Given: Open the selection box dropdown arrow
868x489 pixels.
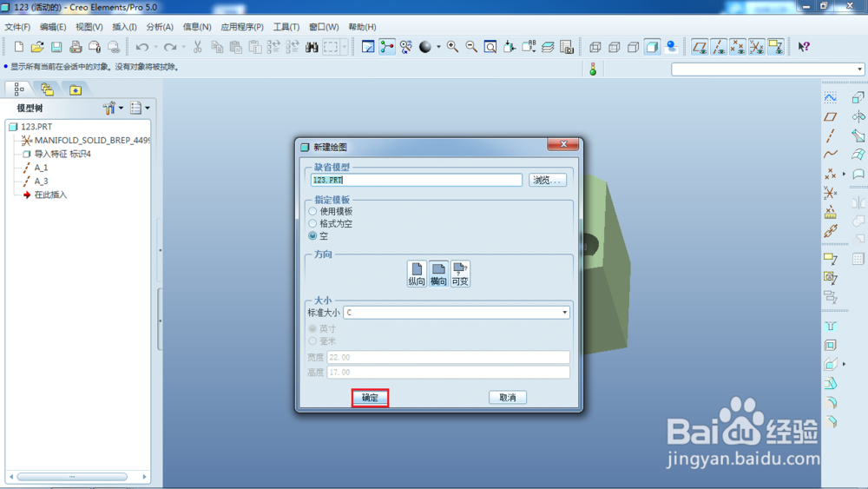Looking at the screenshot, I should pyautogui.click(x=345, y=47).
